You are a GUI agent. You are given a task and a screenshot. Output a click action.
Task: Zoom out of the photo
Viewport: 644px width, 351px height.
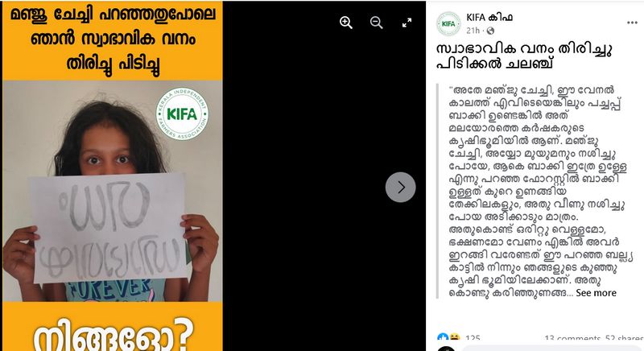pyautogui.click(x=376, y=23)
